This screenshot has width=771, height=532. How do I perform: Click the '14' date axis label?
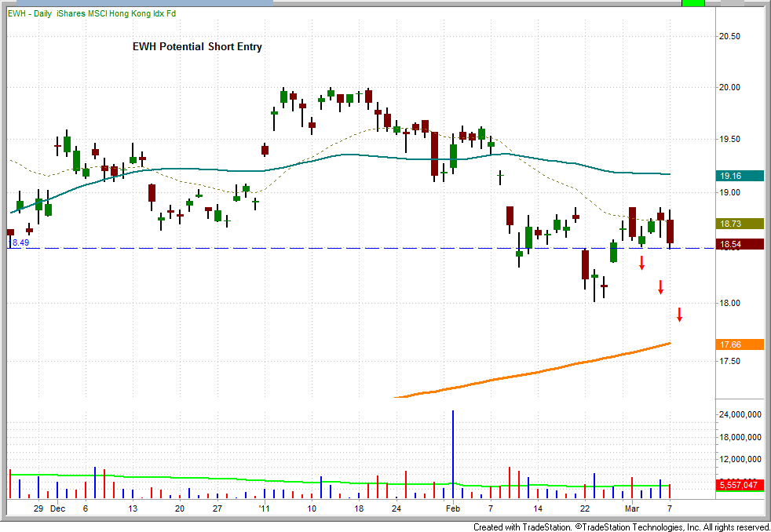(538, 508)
